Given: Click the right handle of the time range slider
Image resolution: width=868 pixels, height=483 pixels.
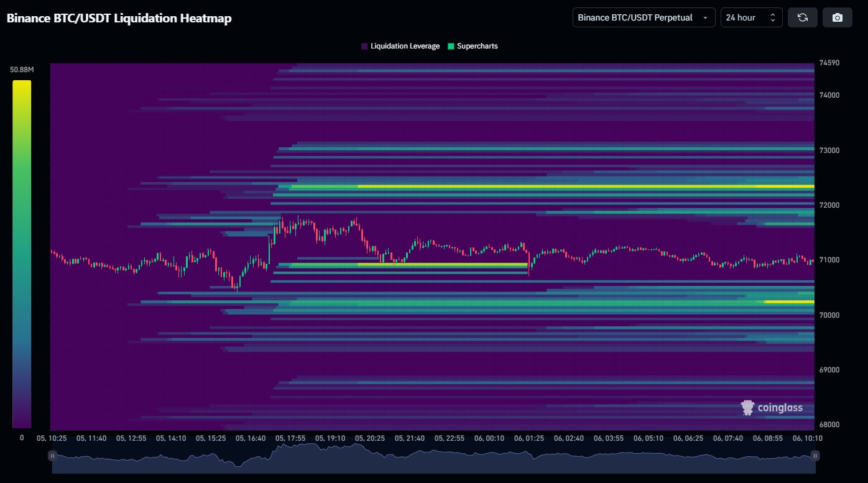Looking at the screenshot, I should click(815, 456).
